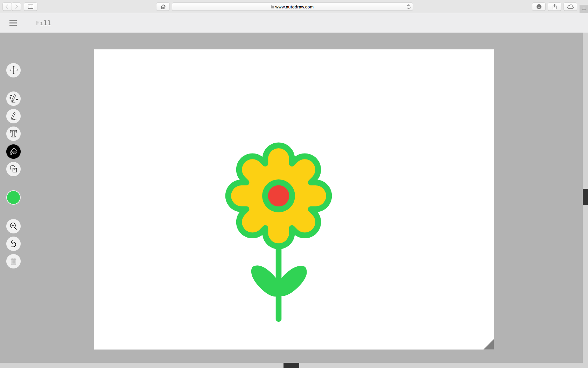Image resolution: width=588 pixels, height=368 pixels.
Task: Open a new browser tab
Action: 584,9
